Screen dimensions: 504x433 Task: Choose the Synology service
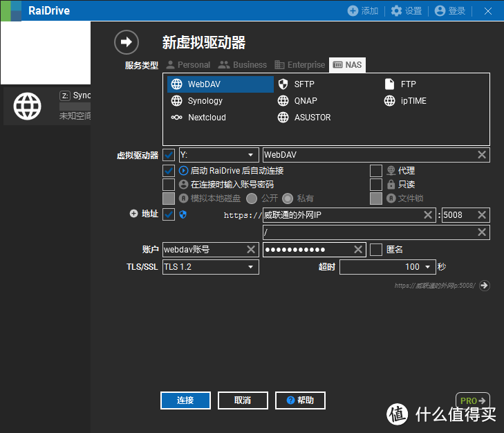pos(197,101)
